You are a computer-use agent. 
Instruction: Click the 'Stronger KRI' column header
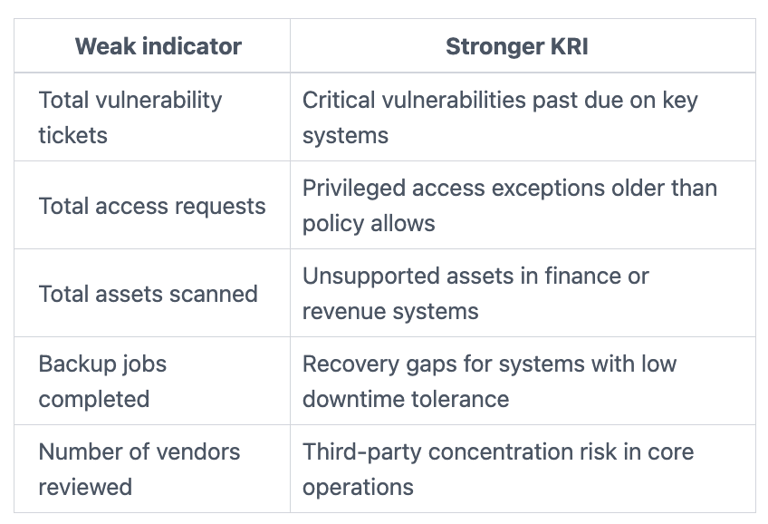pyautogui.click(x=517, y=47)
